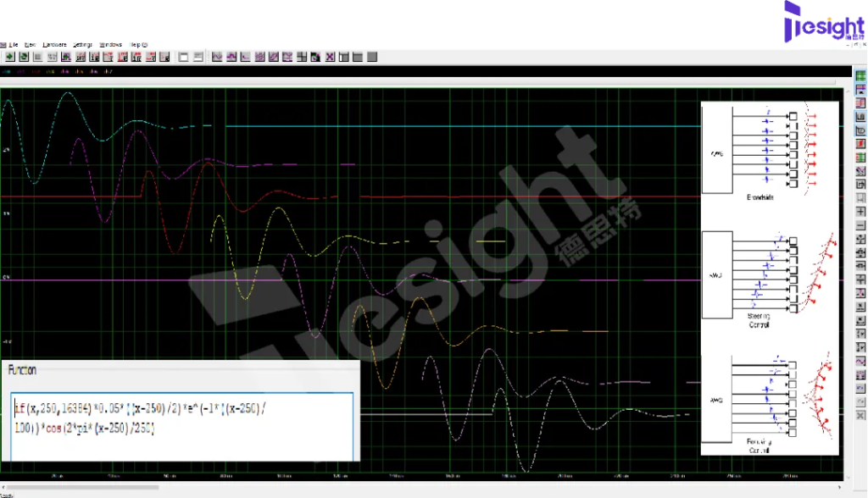Screen dimensions: 868x498
Task: Click the green arrow toolbar icon
Action: pyautogui.click(x=10, y=57)
